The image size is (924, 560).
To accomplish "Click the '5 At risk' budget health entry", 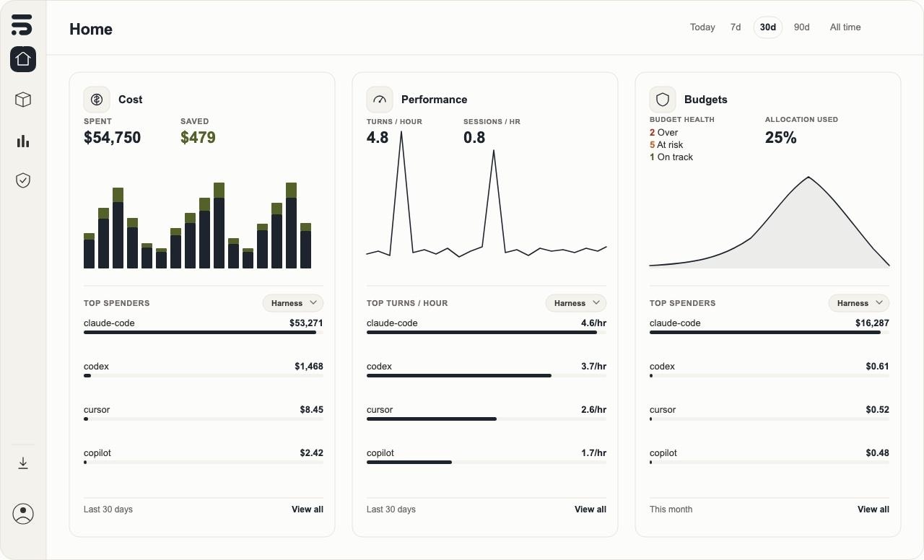I will coord(666,145).
